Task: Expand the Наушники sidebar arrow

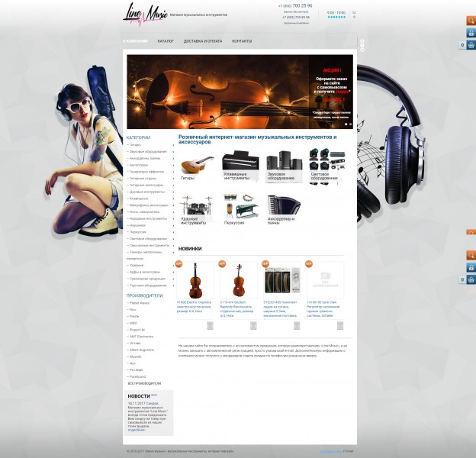Action: pos(173,225)
